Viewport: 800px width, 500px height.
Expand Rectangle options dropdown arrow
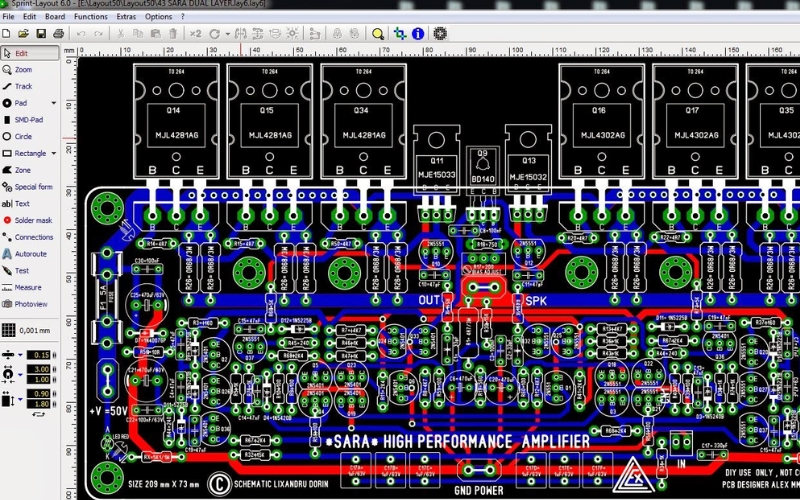tap(54, 153)
